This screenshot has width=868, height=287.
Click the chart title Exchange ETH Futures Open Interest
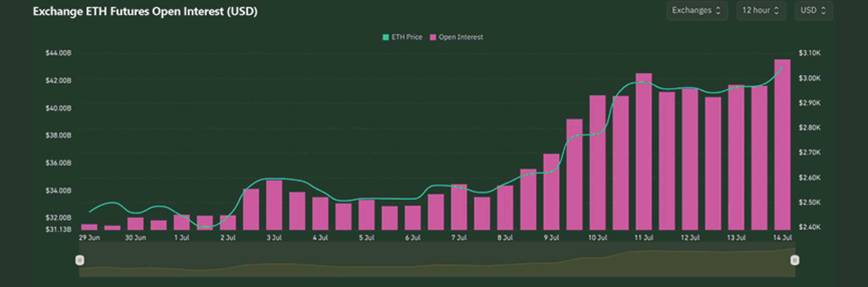tap(145, 12)
